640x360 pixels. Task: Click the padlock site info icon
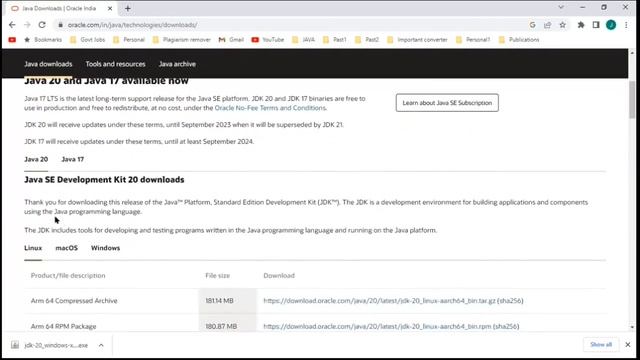click(60, 25)
